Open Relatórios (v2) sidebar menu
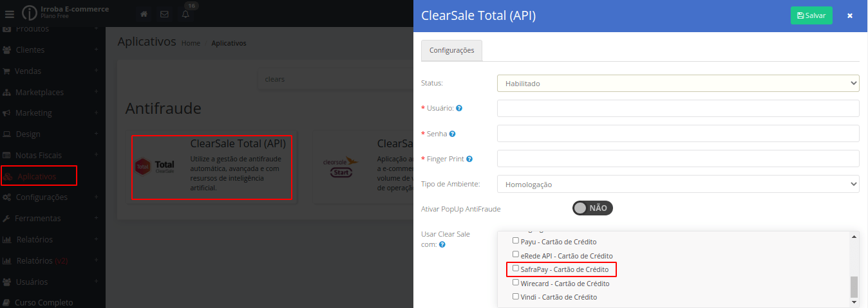 (x=53, y=260)
